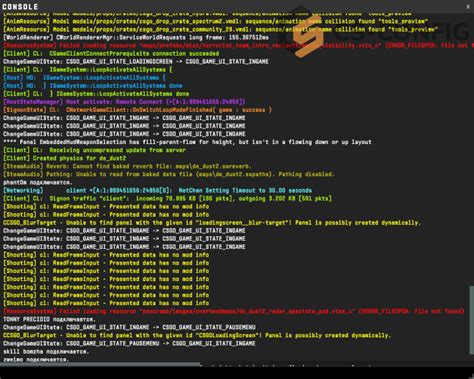Select the PAUSEMENU -> INGAME state change line
The height and width of the screenshot is (379, 474).
(x=129, y=343)
